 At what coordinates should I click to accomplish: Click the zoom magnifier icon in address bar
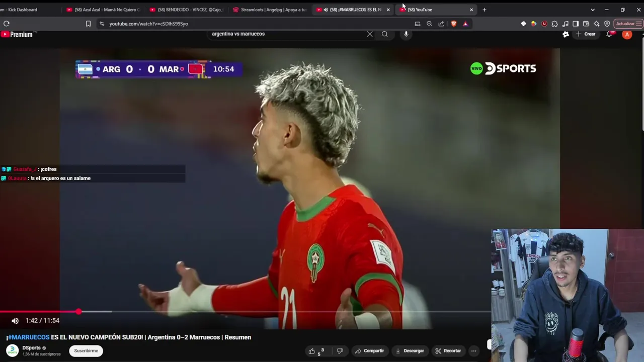(429, 24)
